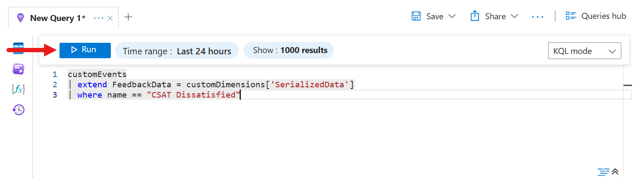Open the KQL mode dropdown
The height and width of the screenshot is (178, 644).
(584, 51)
